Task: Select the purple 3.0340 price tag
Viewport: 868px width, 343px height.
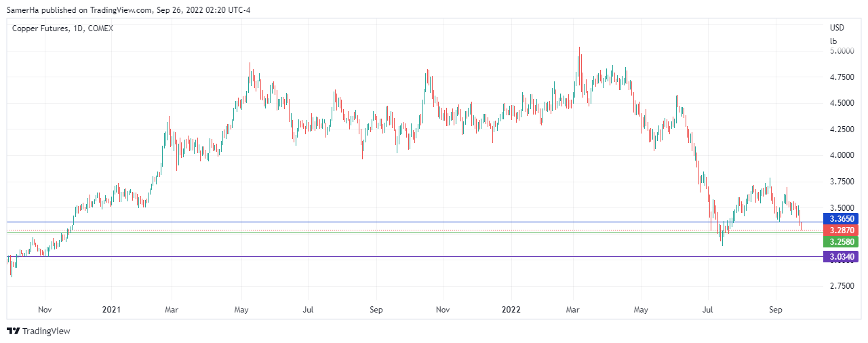Action: click(841, 257)
